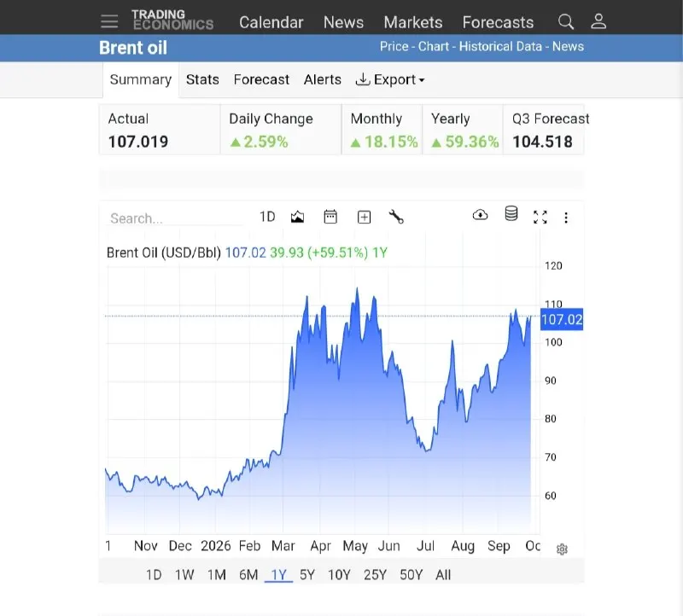Expand chart to fullscreen
Image resolution: width=683 pixels, height=616 pixels.
[x=540, y=217]
